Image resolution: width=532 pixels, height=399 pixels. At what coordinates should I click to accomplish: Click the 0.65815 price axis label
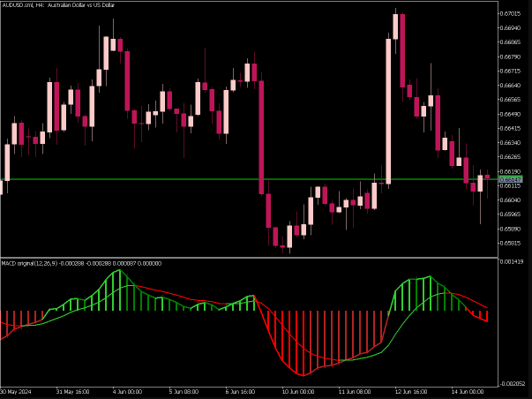point(511,243)
